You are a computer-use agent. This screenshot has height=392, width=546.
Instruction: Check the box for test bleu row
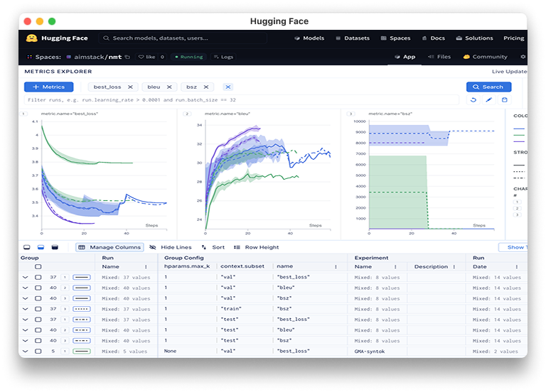38,330
